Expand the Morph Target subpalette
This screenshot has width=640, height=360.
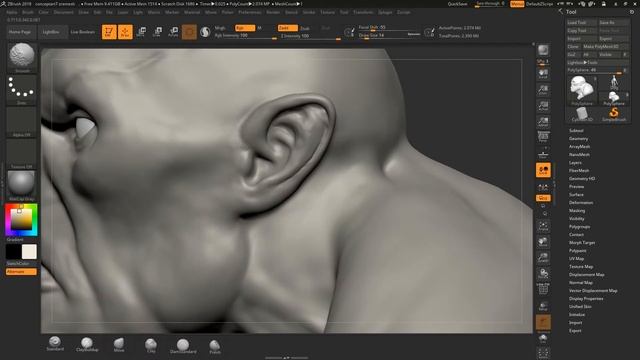pyautogui.click(x=582, y=242)
